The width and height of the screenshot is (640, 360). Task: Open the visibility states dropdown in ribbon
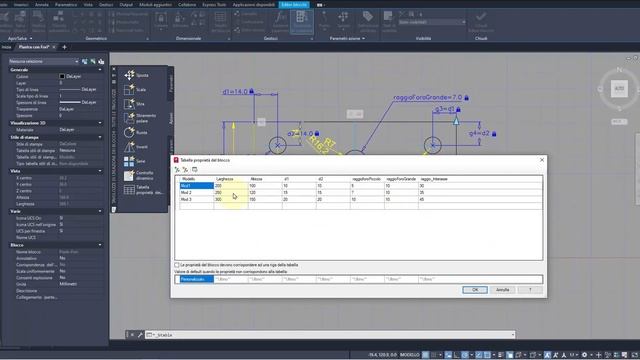pyautogui.click(x=432, y=22)
